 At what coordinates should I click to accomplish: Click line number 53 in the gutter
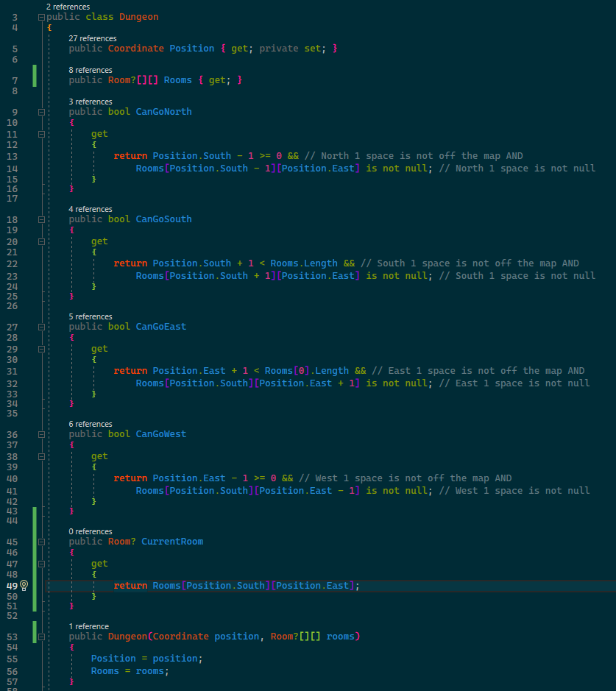click(x=12, y=637)
